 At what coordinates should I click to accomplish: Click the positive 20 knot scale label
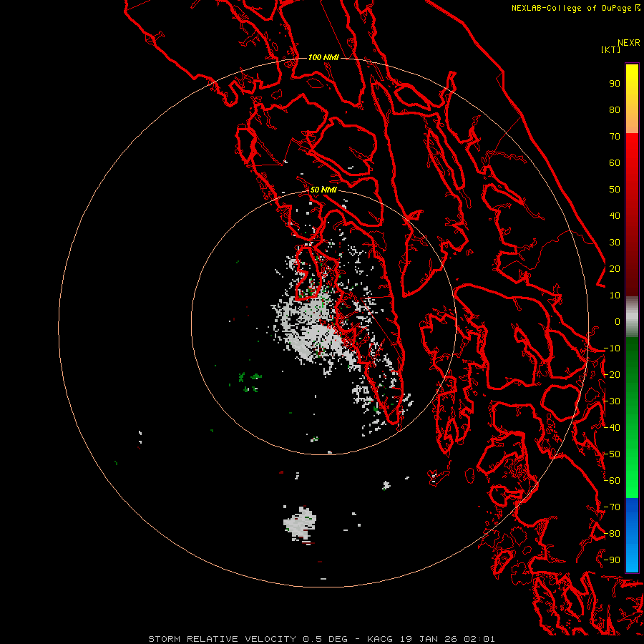615,269
